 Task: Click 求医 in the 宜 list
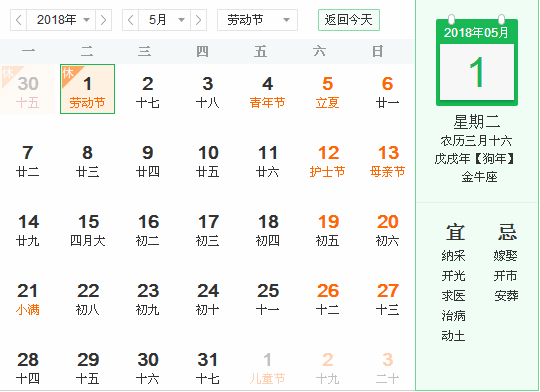pyautogui.click(x=454, y=296)
